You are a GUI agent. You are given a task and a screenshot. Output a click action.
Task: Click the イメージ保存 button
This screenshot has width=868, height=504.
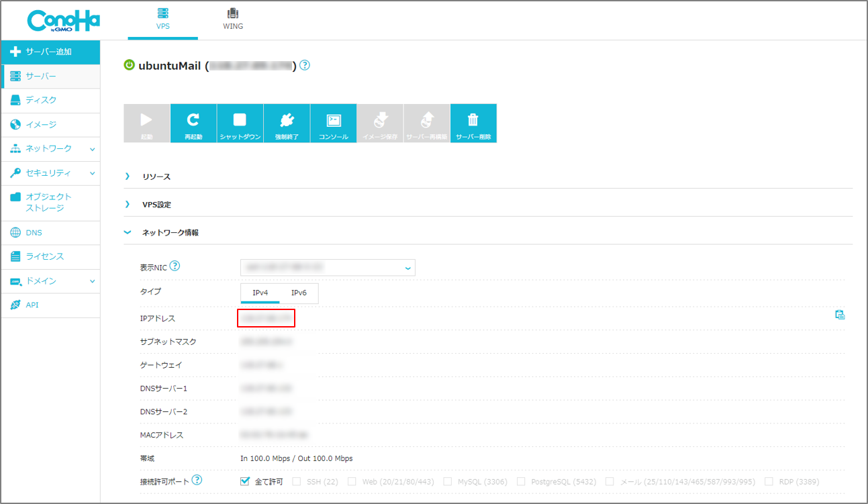(x=380, y=123)
